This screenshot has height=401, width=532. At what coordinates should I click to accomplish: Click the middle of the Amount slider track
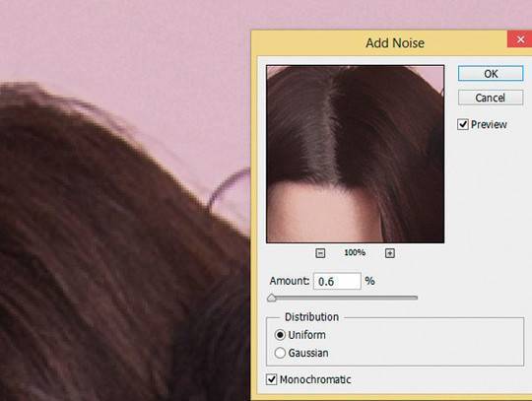tap(343, 298)
